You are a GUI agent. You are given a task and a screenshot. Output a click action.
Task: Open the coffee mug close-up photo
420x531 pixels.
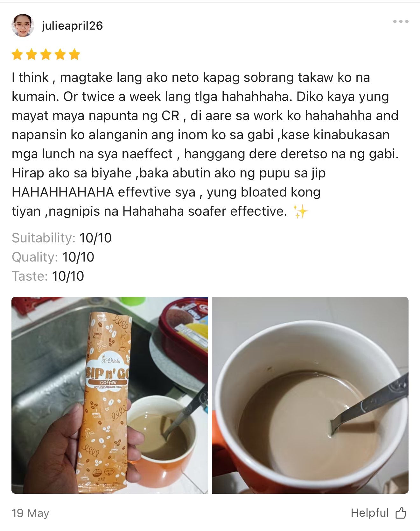click(310, 395)
